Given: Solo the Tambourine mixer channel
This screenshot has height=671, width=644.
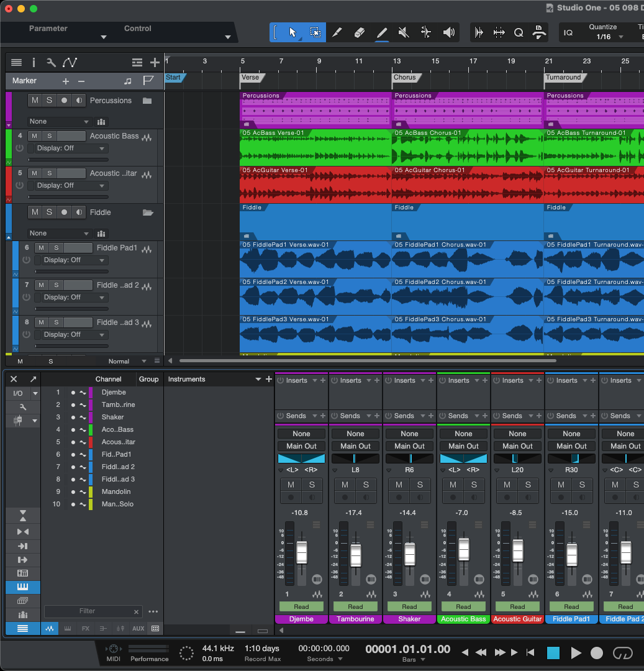Looking at the screenshot, I should coord(366,485).
